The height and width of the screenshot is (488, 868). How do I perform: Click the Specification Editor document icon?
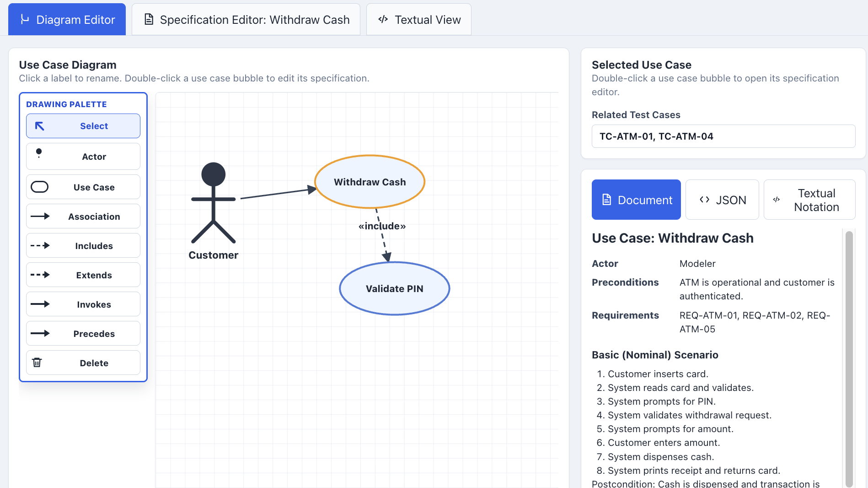tap(149, 19)
